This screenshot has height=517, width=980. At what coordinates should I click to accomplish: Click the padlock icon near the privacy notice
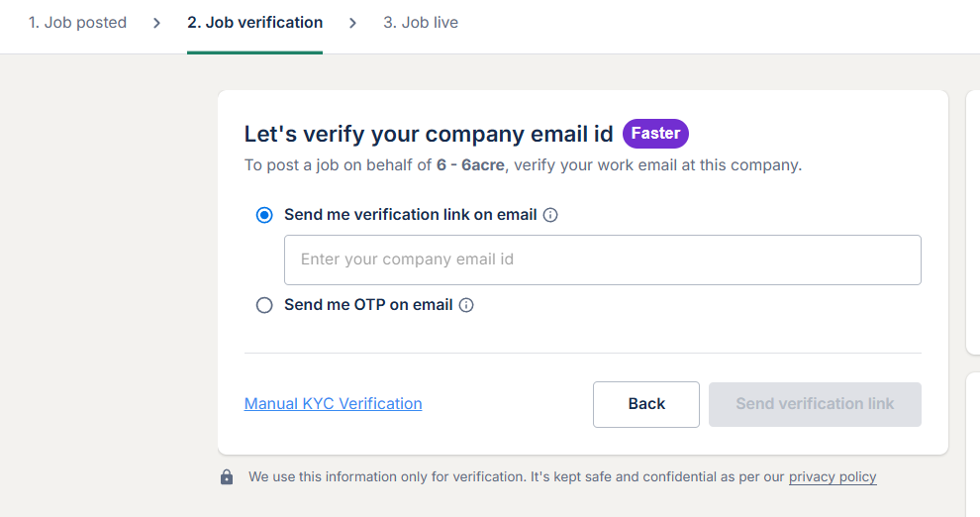[227, 477]
